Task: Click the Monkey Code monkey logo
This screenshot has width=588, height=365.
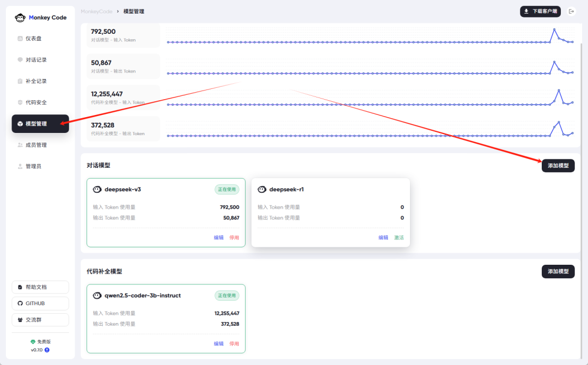Action: pyautogui.click(x=20, y=17)
